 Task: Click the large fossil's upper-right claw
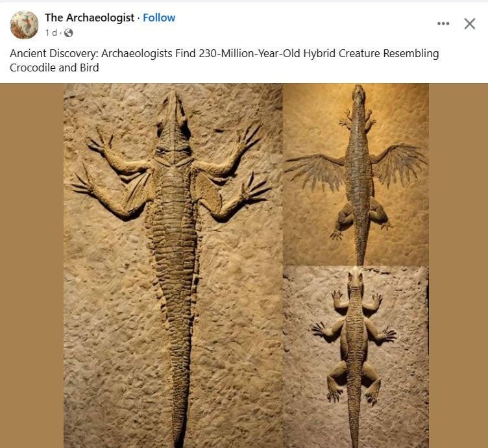[x=249, y=136]
